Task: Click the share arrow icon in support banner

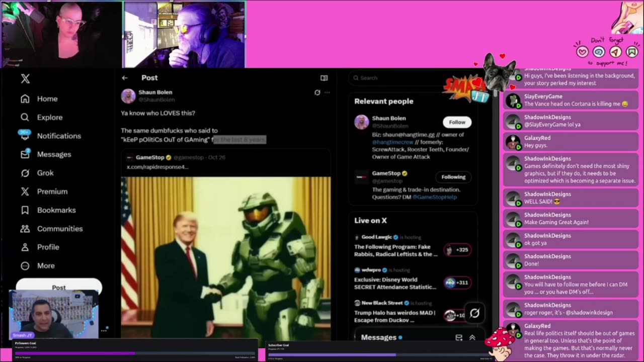Action: click(x=615, y=52)
